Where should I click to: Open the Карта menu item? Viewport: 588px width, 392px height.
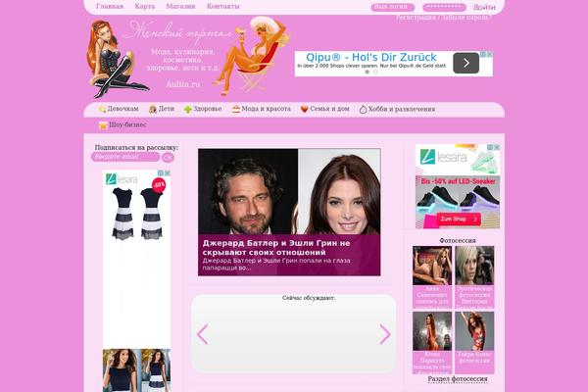pos(145,7)
